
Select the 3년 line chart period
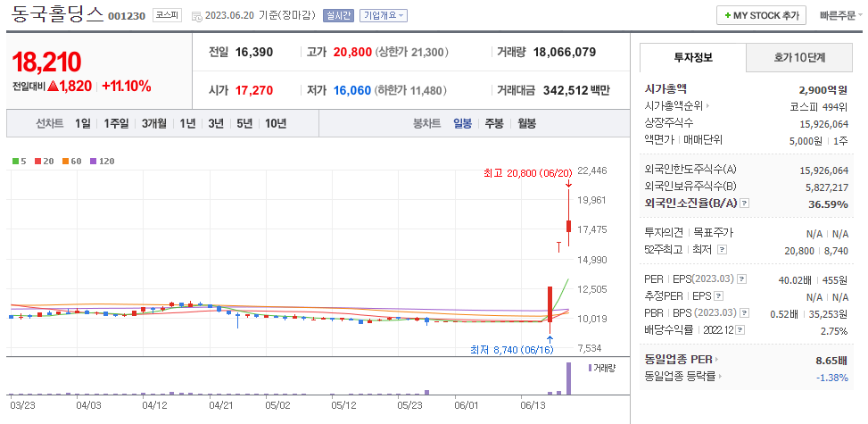click(216, 123)
